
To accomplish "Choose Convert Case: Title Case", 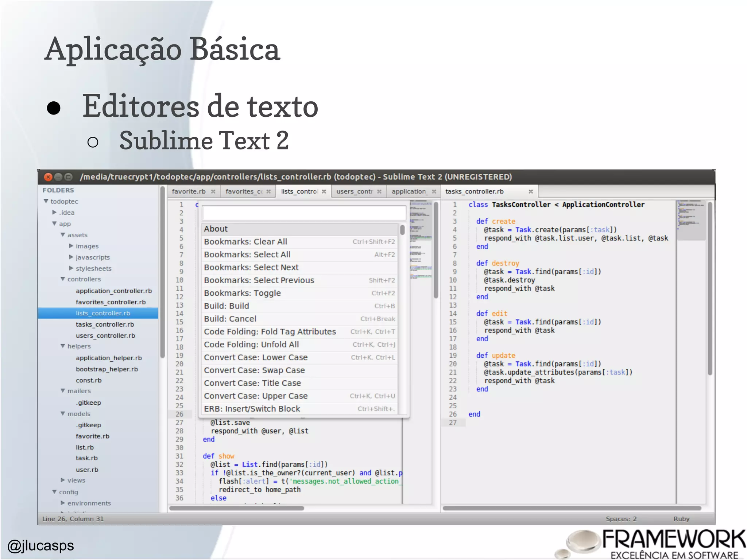I will [x=300, y=383].
